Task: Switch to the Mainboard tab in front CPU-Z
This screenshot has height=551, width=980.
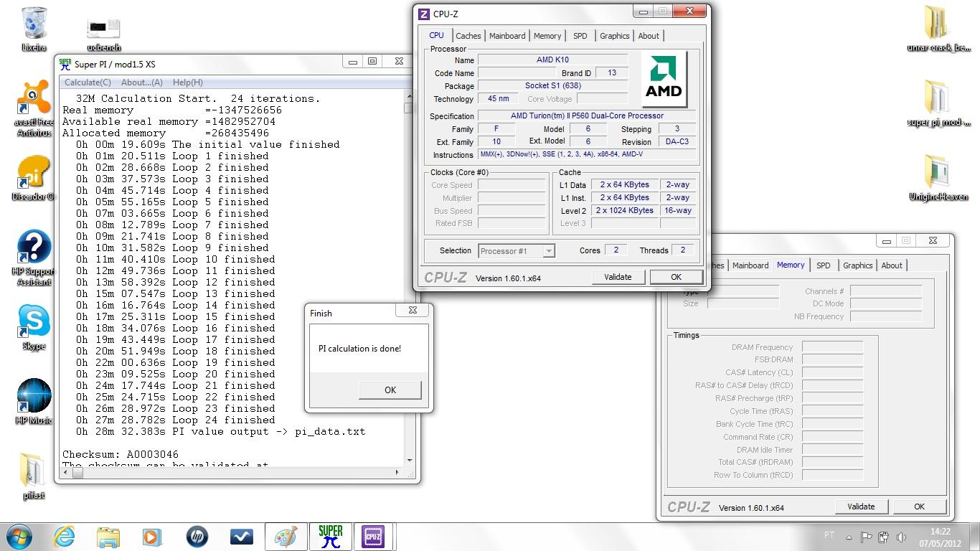Action: (x=507, y=36)
